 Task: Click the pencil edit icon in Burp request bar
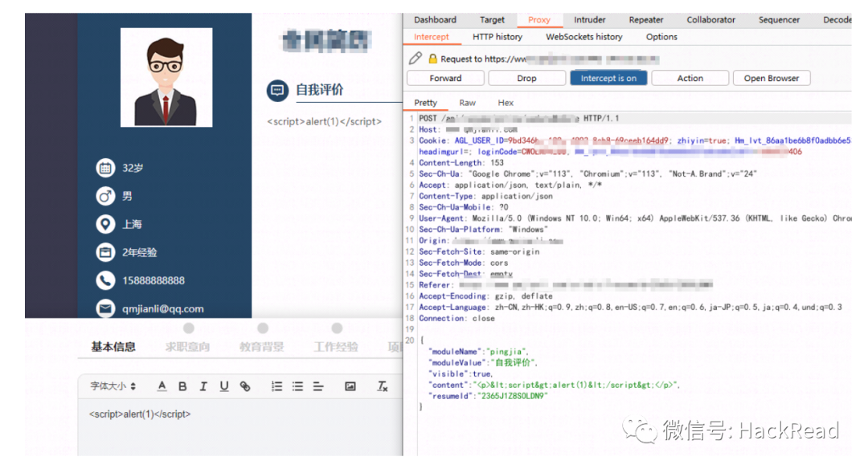click(x=416, y=58)
